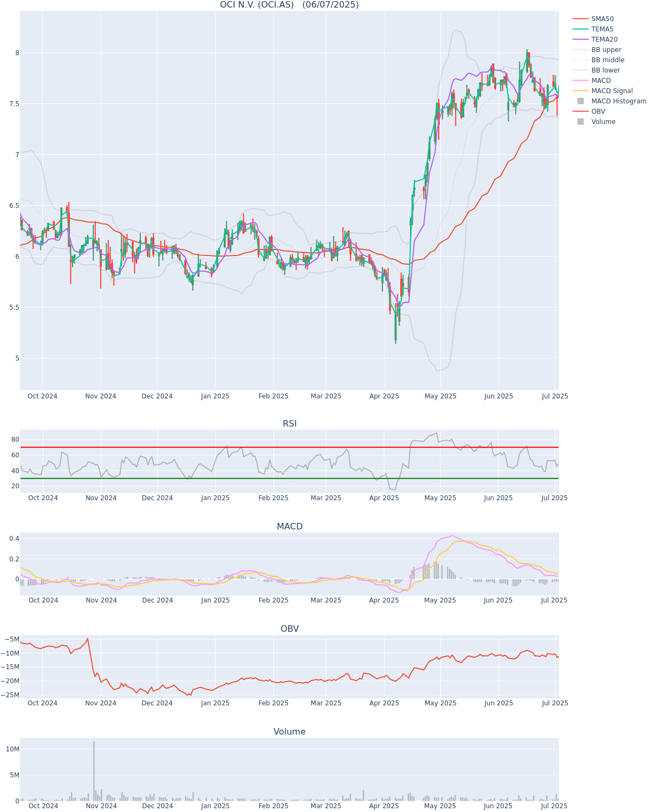Screen dimensions: 650x812
Task: Click Apr 2025 label under the MACD chart
Action: tap(384, 600)
